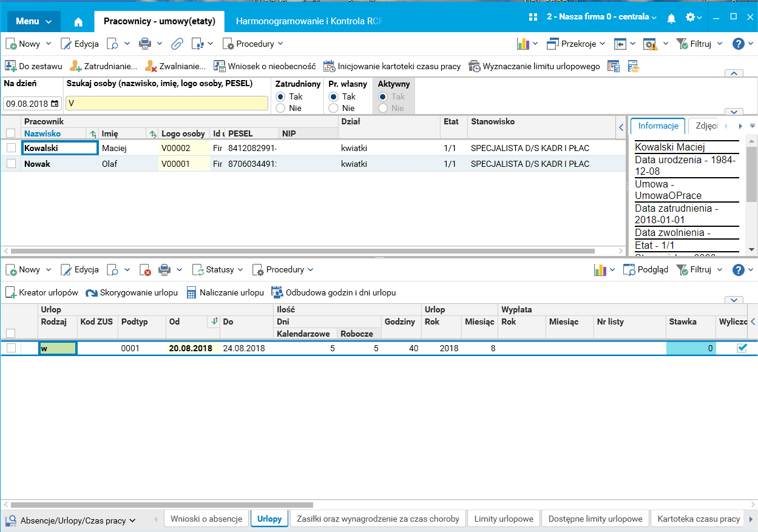Open Procedury dropdown in lower toolbar
This screenshot has width=758, height=532.
tap(283, 270)
